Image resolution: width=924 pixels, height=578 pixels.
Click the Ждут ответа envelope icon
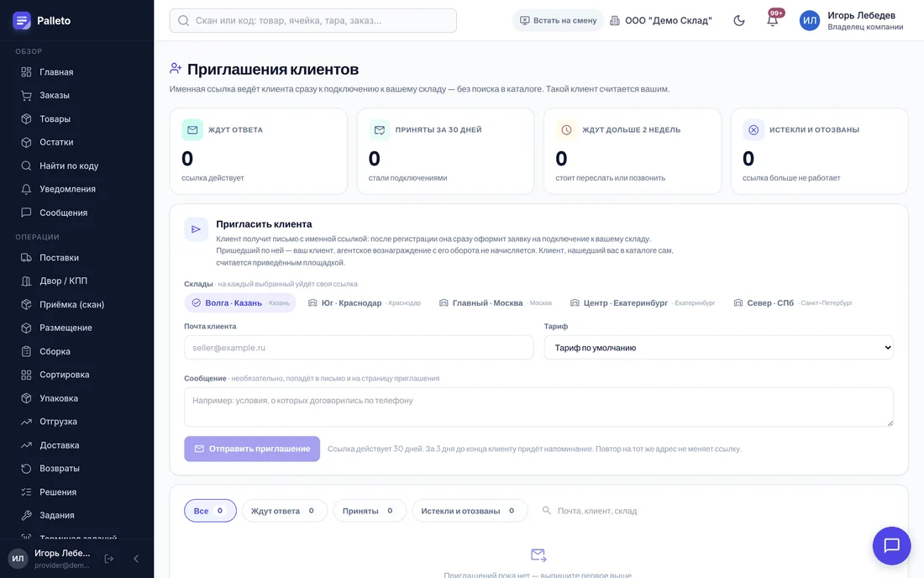point(192,129)
